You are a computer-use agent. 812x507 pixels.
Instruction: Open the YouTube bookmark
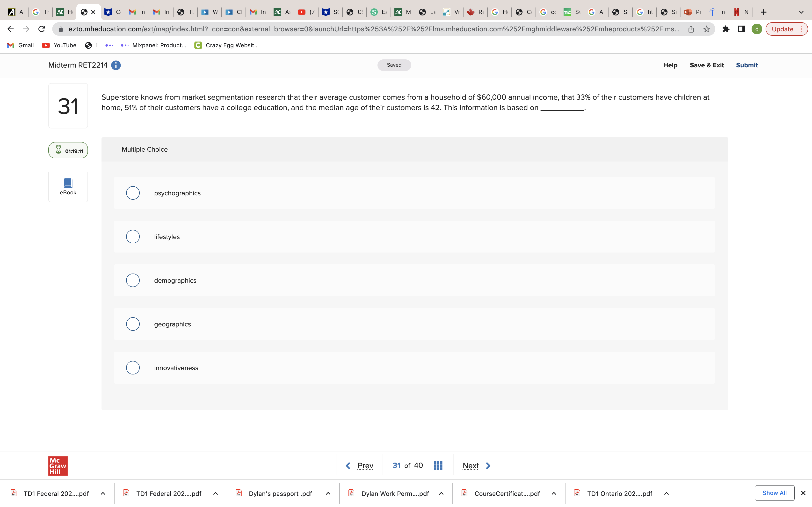(59, 45)
